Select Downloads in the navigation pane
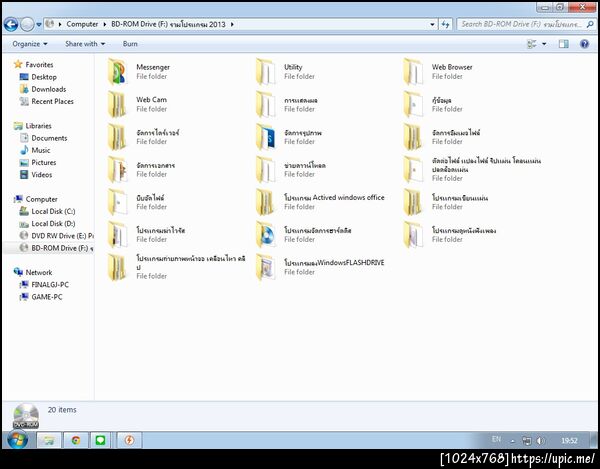The width and height of the screenshot is (600, 469). [49, 89]
